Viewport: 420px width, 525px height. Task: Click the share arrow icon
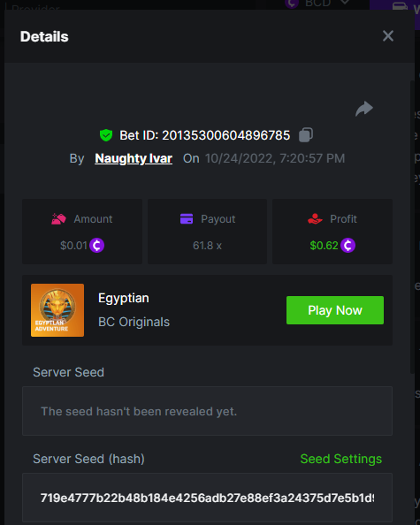point(364,109)
